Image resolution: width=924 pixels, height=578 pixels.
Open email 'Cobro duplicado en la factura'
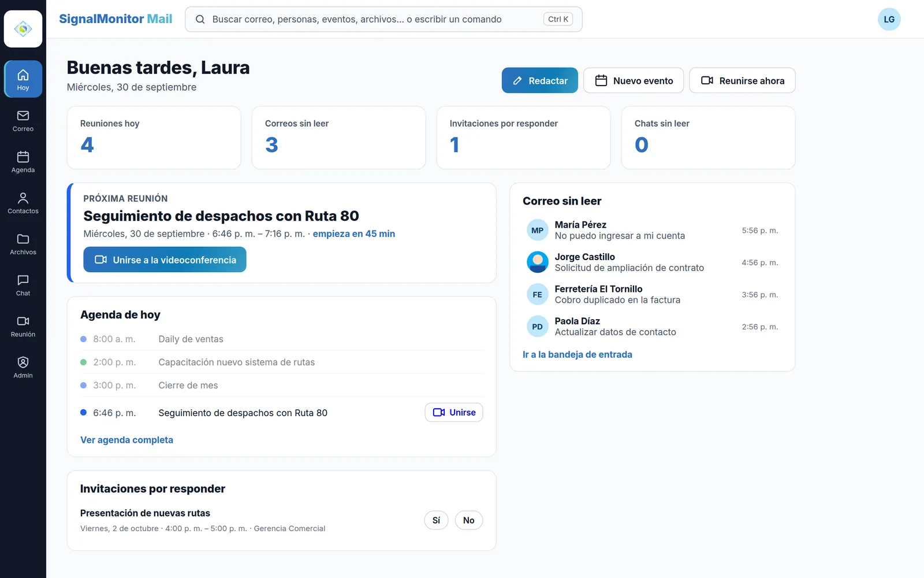coord(653,295)
